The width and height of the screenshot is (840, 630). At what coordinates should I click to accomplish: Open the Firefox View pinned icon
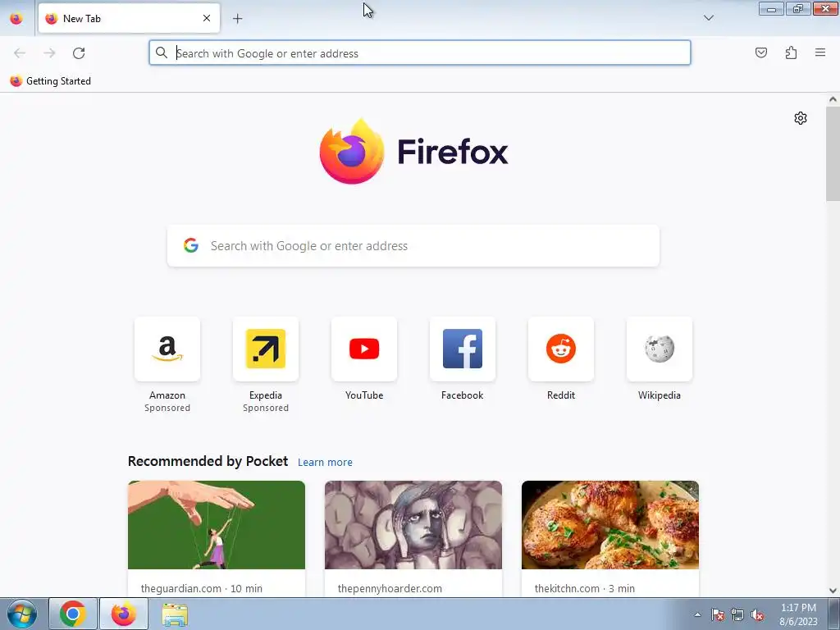(x=16, y=18)
